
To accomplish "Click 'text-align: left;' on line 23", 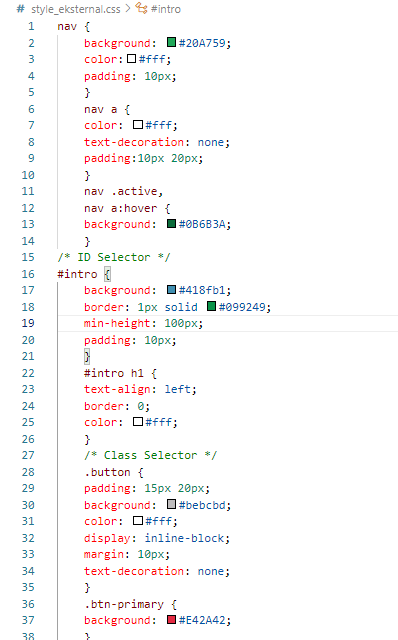I will (140, 389).
